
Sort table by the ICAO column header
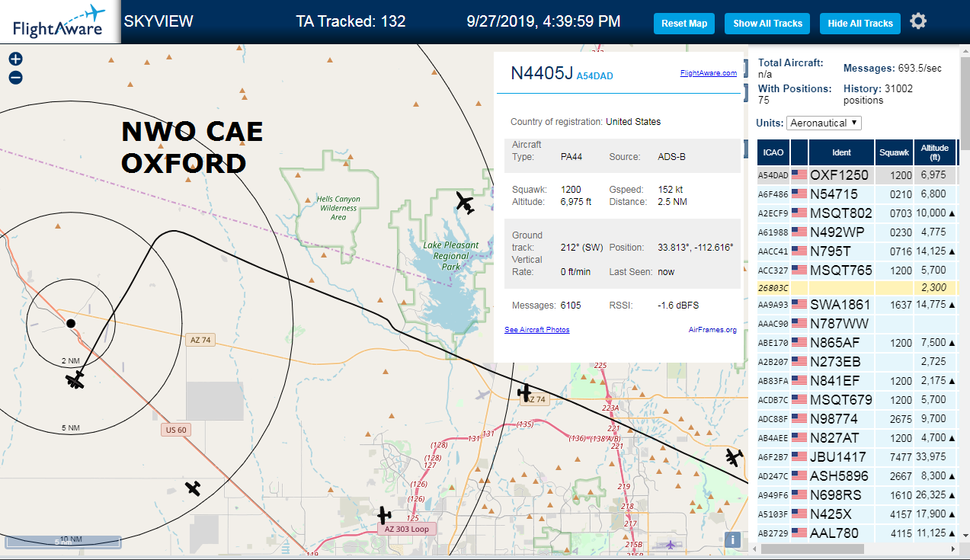[773, 152]
